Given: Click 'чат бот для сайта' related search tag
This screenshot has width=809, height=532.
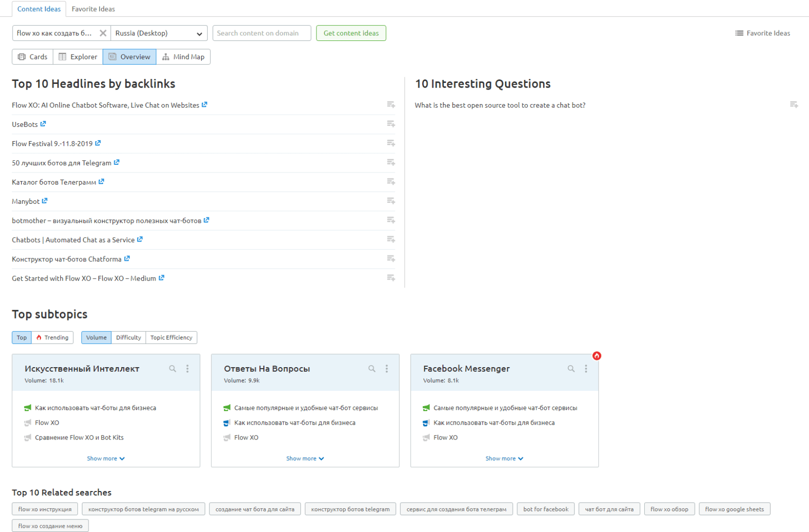Looking at the screenshot, I should [x=609, y=509].
